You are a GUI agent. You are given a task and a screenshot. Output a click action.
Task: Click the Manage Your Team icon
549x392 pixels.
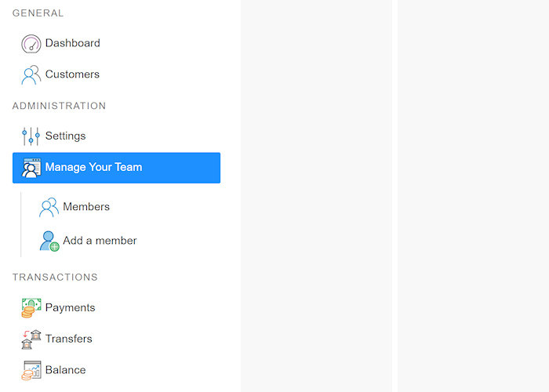click(x=31, y=168)
